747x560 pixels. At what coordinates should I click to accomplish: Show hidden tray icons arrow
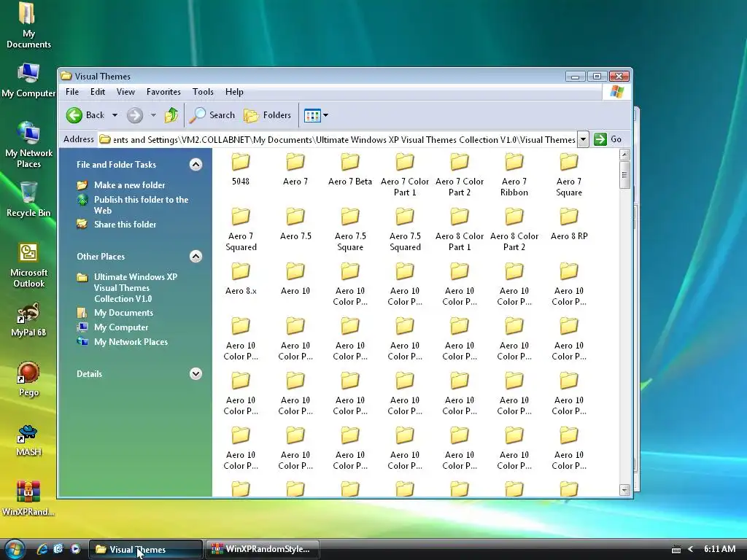coord(690,549)
